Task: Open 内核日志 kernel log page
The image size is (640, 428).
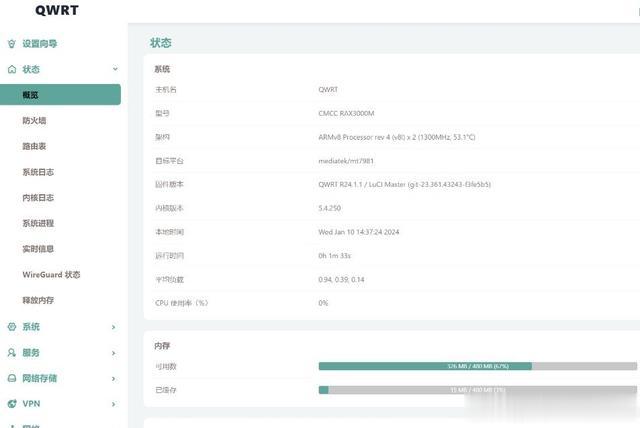Action: point(38,197)
